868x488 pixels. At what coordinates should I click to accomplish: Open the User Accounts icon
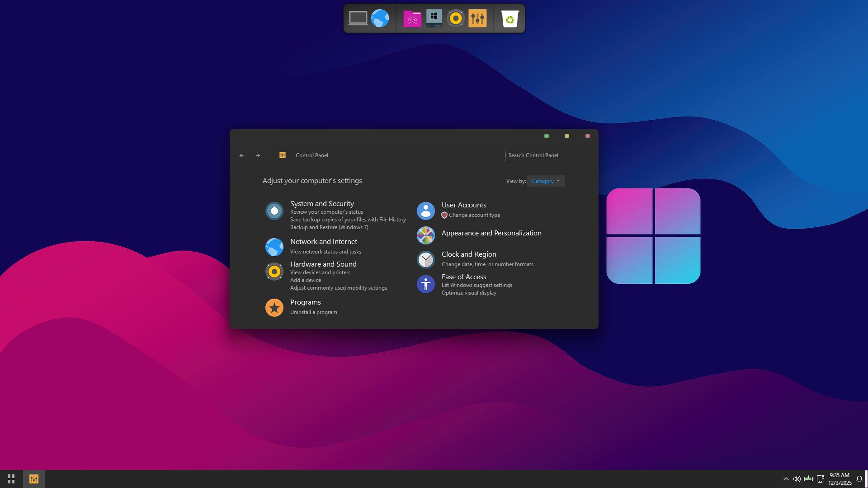tap(425, 211)
